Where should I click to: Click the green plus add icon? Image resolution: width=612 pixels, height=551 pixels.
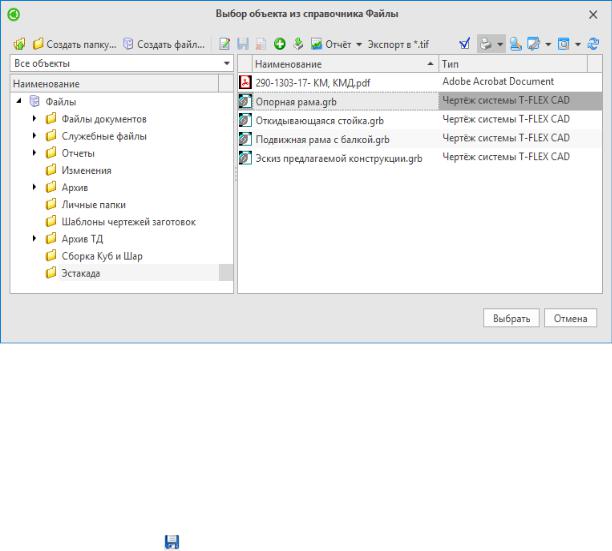click(279, 44)
